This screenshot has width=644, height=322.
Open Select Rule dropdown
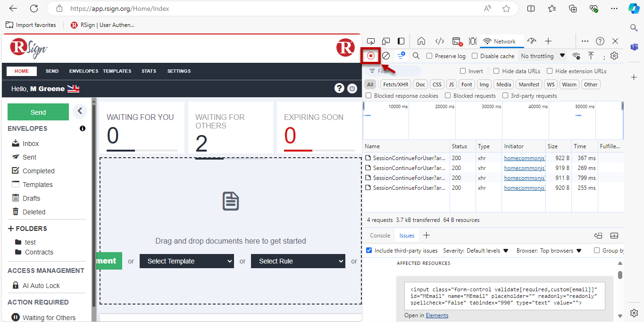298,261
